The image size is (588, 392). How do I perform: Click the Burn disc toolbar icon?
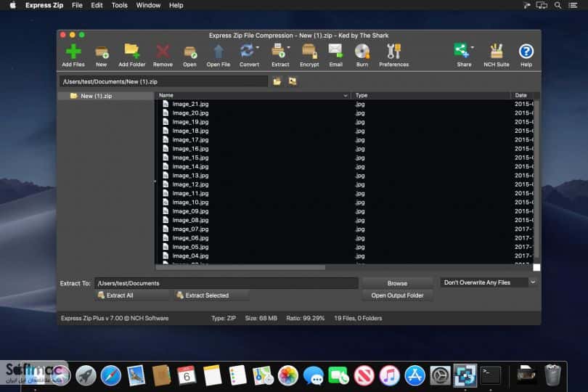point(362,54)
